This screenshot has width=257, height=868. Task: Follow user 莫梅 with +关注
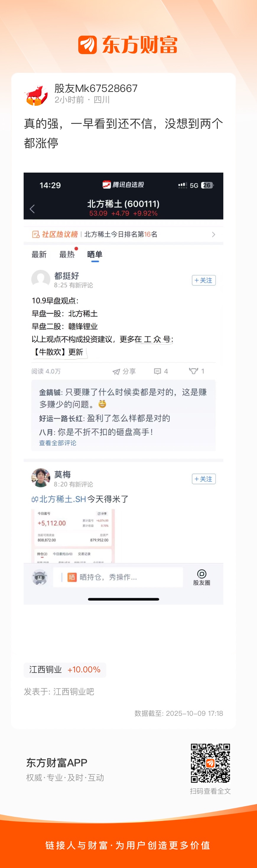[204, 479]
